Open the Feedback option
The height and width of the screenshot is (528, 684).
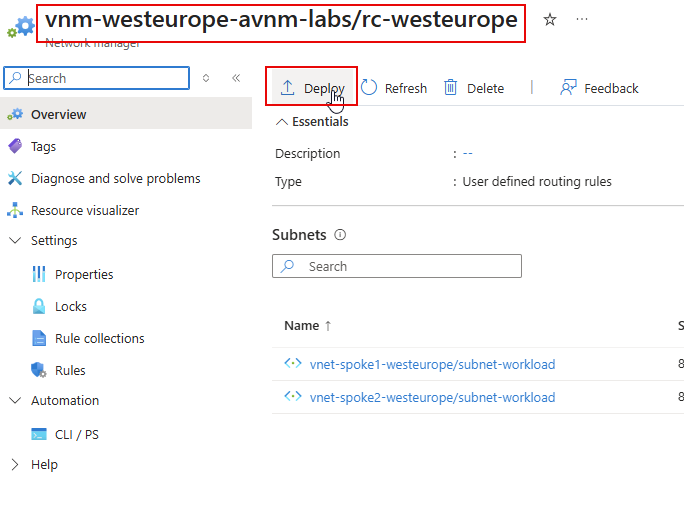598,88
